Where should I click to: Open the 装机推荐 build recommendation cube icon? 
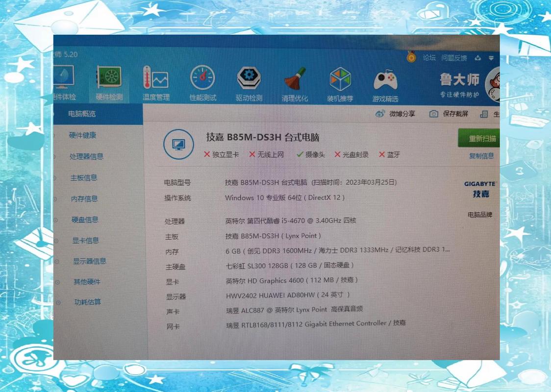click(x=340, y=79)
